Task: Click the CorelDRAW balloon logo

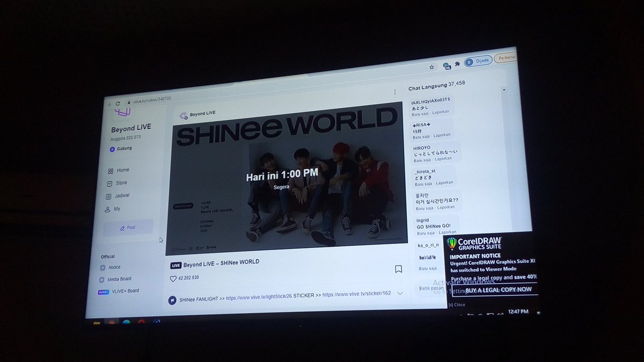Action: point(452,244)
